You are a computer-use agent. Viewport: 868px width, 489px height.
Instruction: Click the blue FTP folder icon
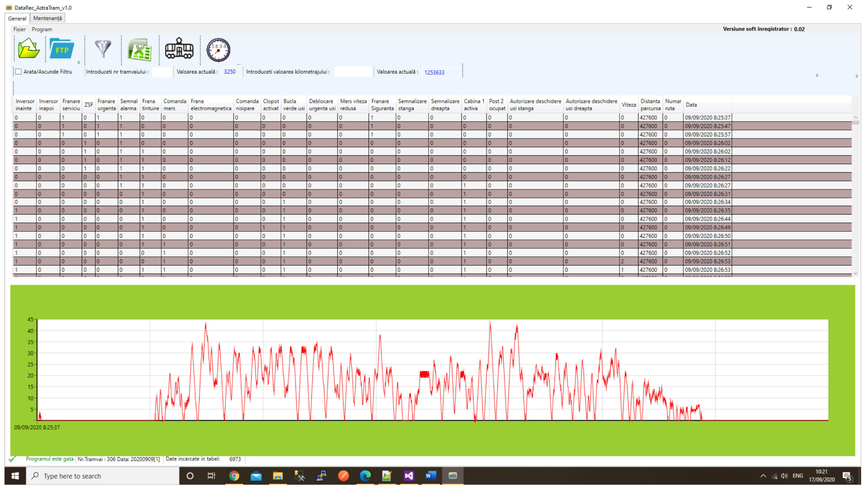click(x=61, y=49)
